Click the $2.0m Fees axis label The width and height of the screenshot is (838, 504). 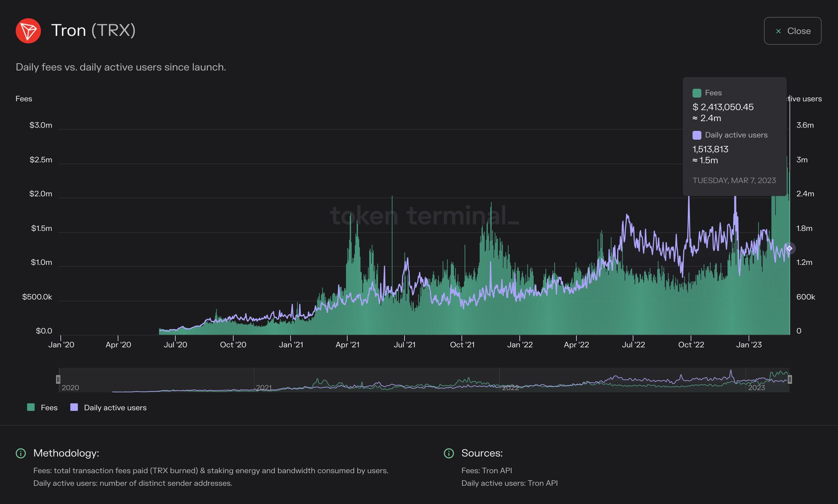[41, 193]
